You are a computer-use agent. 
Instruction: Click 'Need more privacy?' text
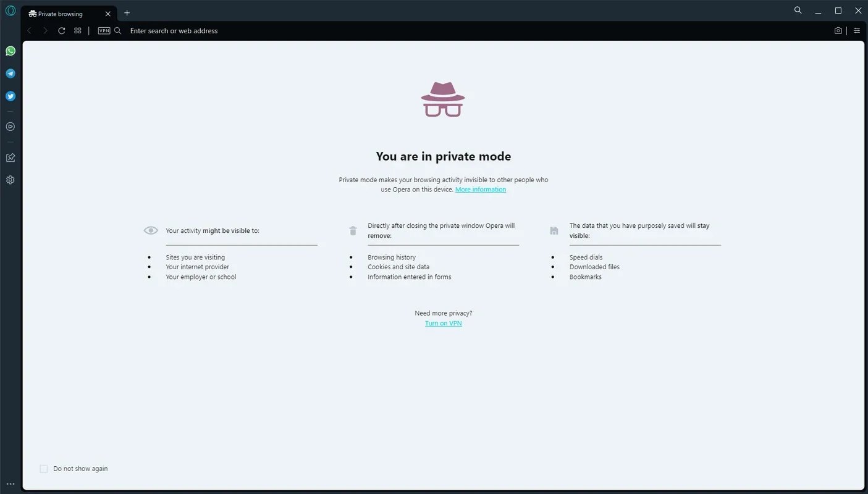(x=444, y=313)
